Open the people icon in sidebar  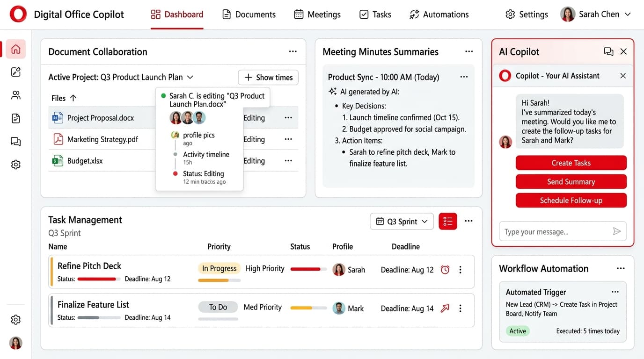[x=16, y=95]
